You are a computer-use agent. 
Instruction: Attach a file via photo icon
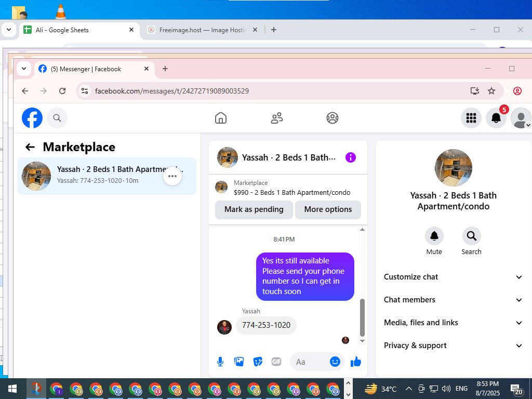tap(239, 362)
